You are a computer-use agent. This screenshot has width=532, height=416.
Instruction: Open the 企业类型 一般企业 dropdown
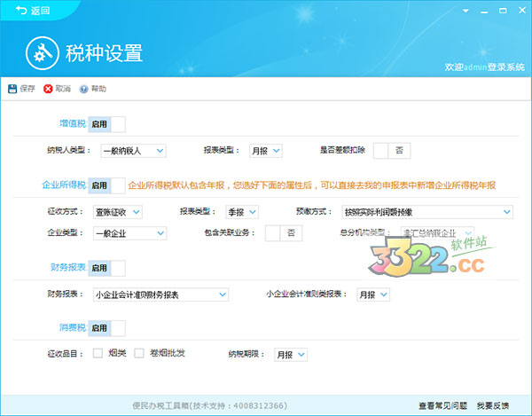click(x=130, y=233)
